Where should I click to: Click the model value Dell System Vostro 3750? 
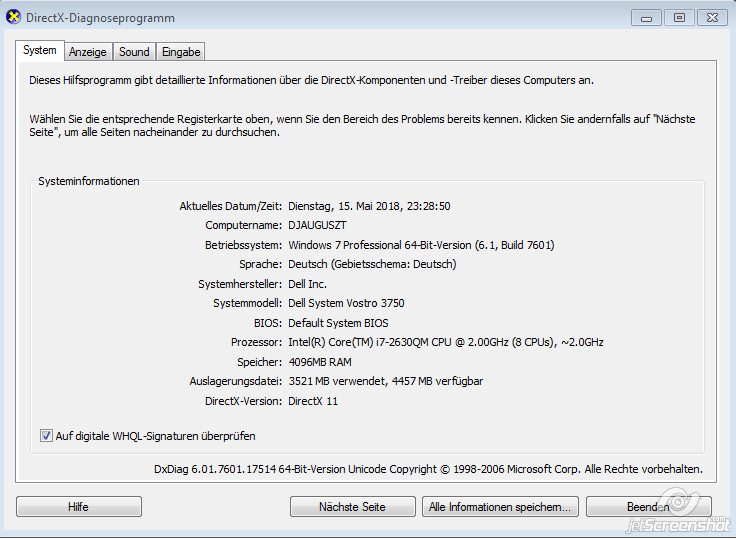pyautogui.click(x=346, y=303)
